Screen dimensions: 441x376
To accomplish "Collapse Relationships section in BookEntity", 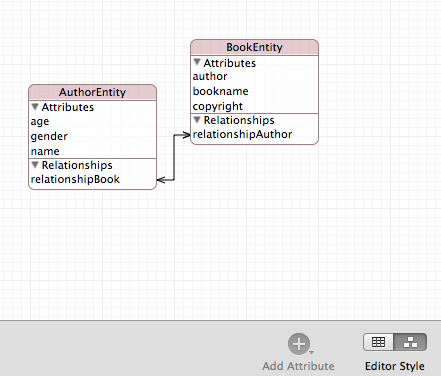I will (x=197, y=120).
